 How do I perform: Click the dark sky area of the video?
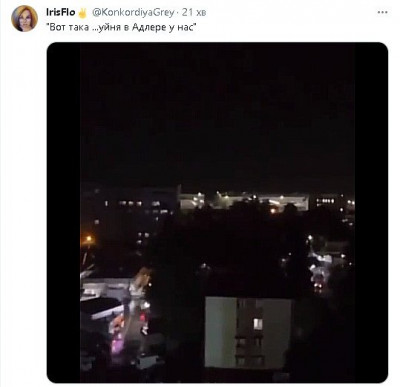tap(217, 113)
